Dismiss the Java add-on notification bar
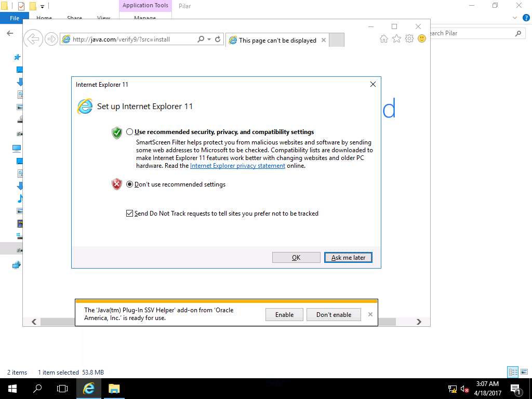The height and width of the screenshot is (399, 532). (370, 314)
